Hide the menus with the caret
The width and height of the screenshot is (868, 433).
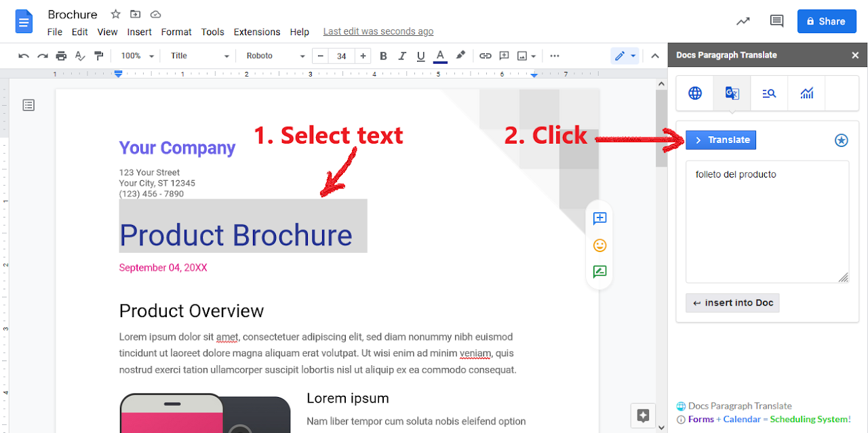pyautogui.click(x=655, y=56)
